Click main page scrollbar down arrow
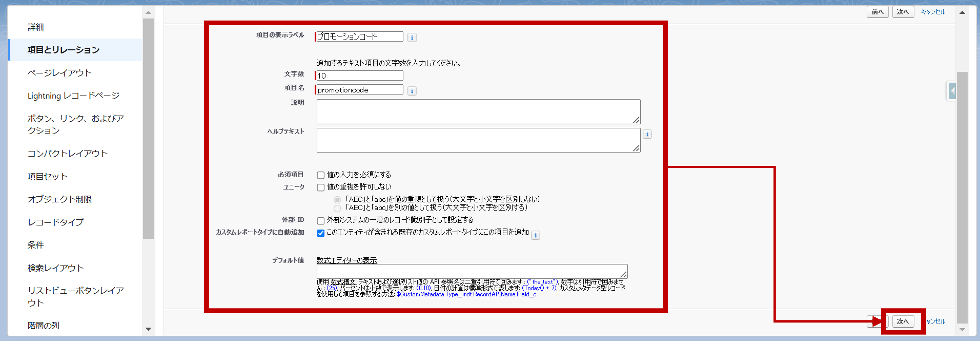 pos(962,330)
